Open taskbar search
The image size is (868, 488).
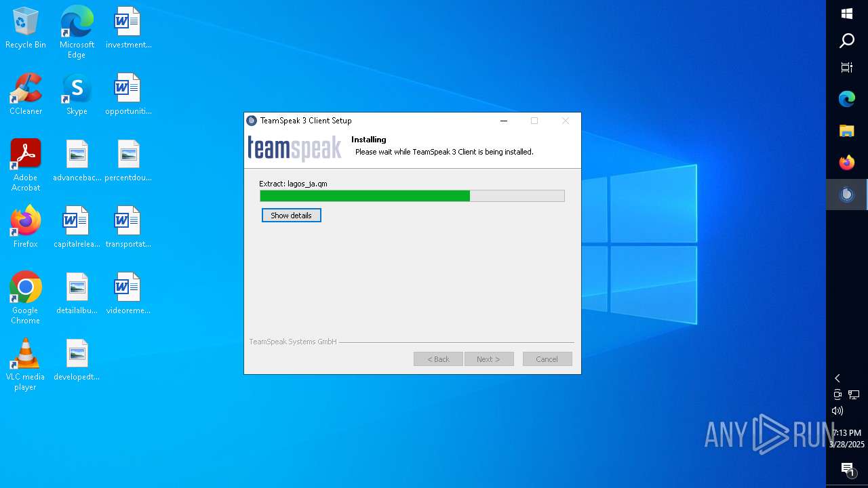(847, 41)
